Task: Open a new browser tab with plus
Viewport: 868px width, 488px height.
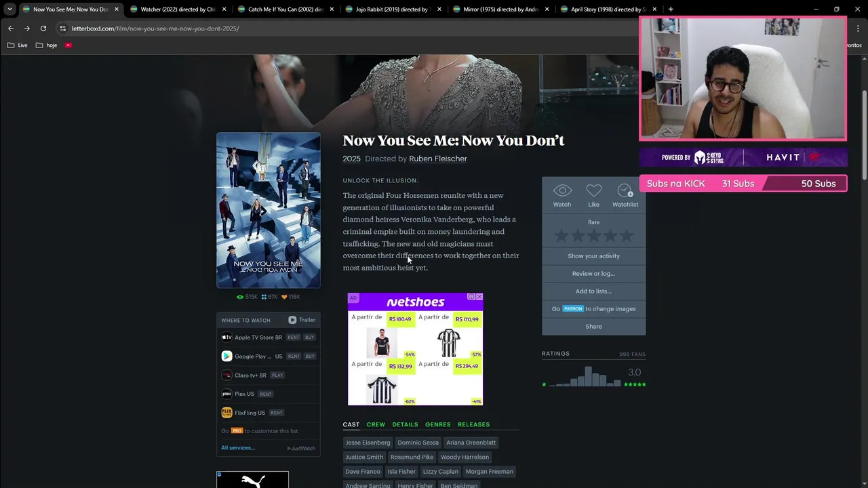Action: point(671,9)
